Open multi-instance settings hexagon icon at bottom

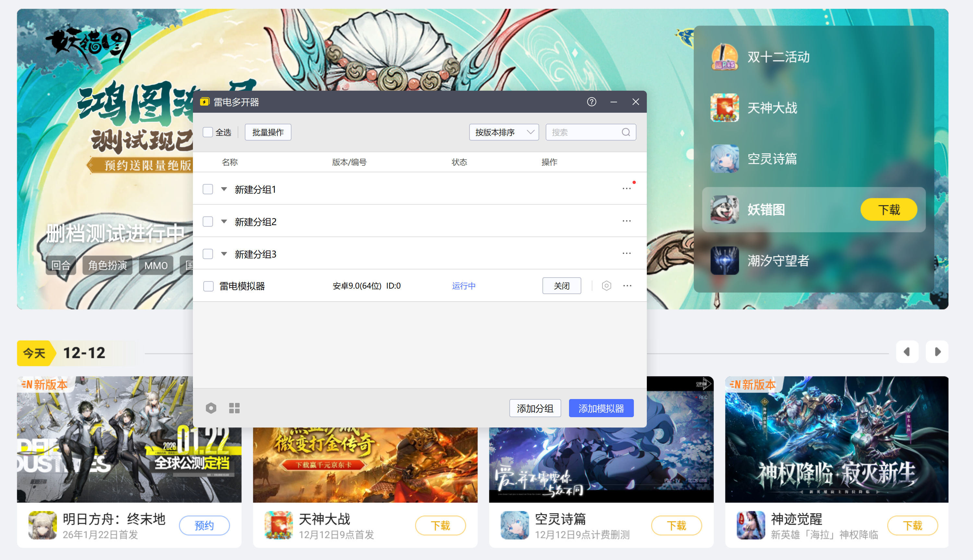point(211,408)
